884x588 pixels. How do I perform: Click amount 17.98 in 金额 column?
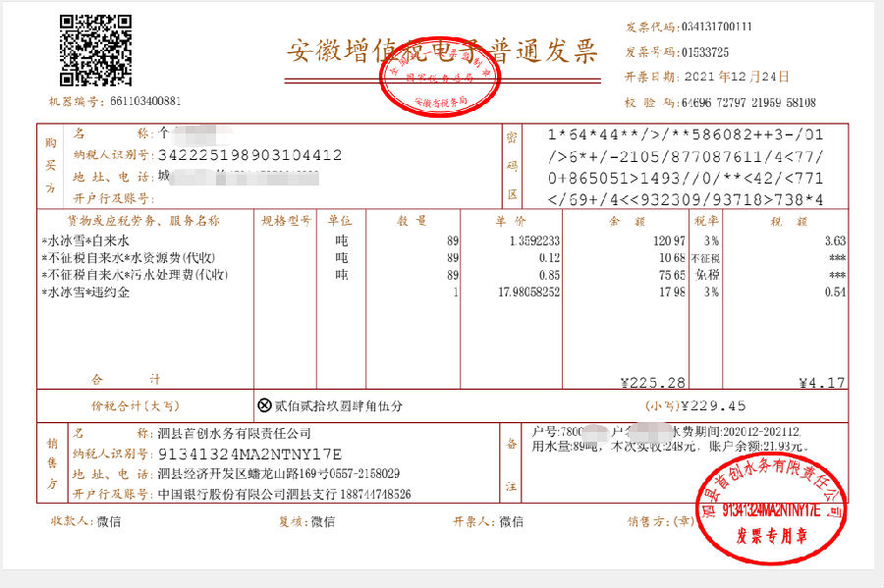point(672,293)
